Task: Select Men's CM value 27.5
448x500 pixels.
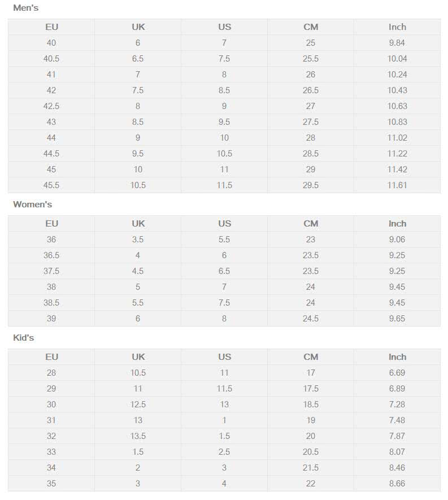Action: (311, 122)
